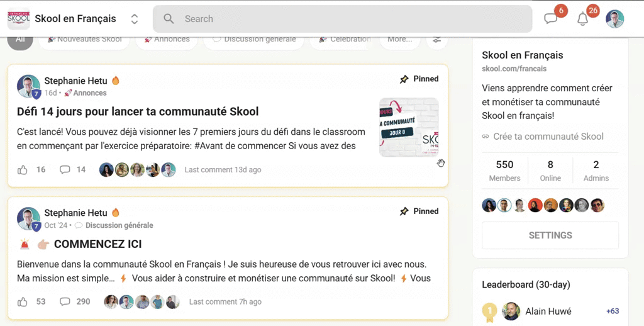Like the COMMENCEZ ICI post

click(x=22, y=302)
